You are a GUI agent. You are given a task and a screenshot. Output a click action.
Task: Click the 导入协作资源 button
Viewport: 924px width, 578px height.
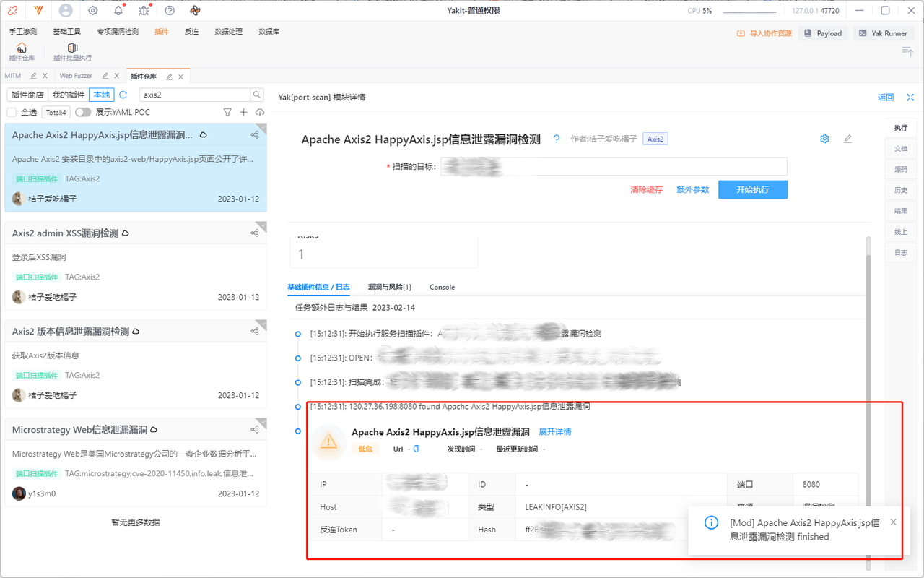(764, 33)
